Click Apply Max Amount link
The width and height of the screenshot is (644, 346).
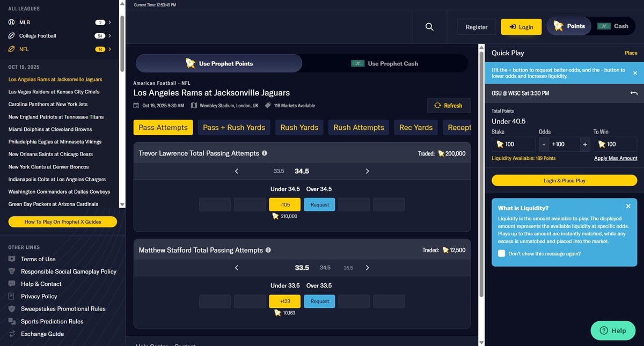(x=616, y=158)
